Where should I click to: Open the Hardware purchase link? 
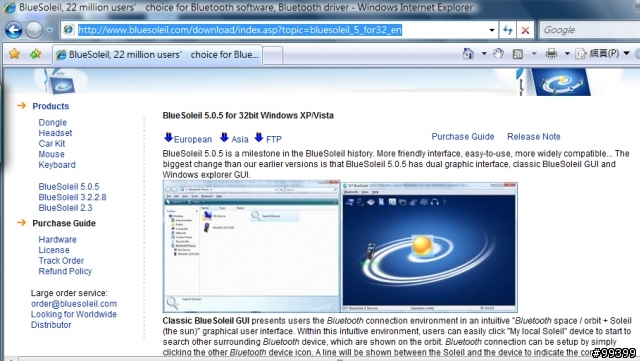(57, 240)
